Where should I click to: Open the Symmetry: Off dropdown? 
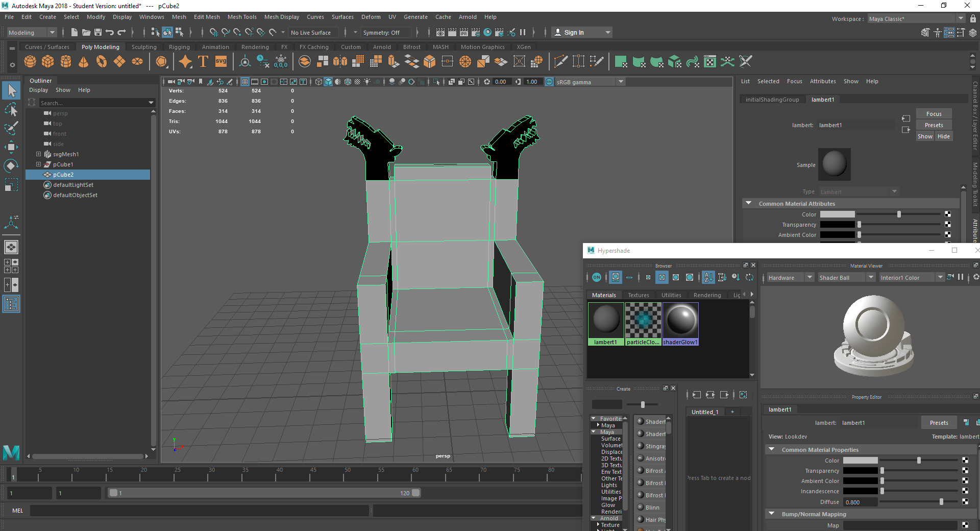pyautogui.click(x=386, y=33)
